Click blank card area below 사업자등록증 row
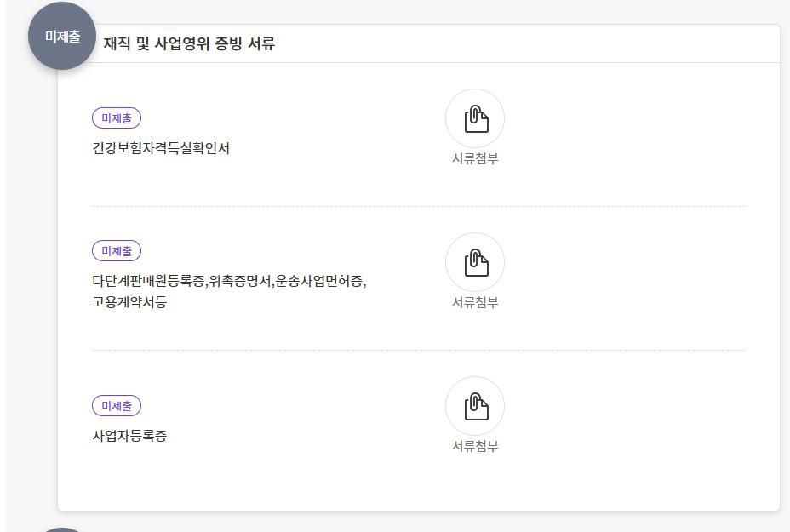This screenshot has width=790, height=532. (418, 485)
